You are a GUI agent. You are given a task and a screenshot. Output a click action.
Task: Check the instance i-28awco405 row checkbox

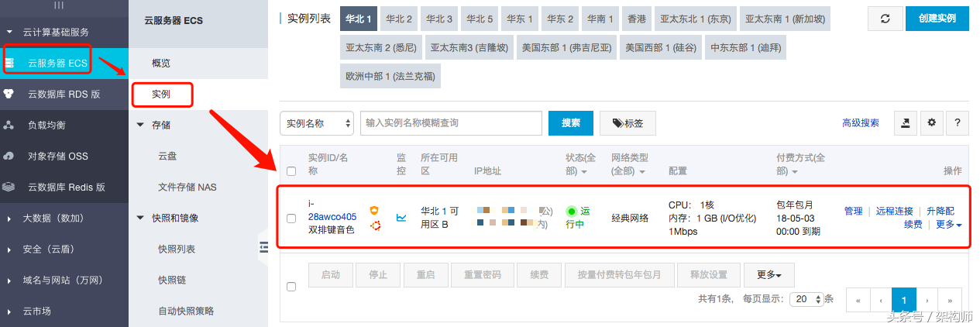point(291,219)
